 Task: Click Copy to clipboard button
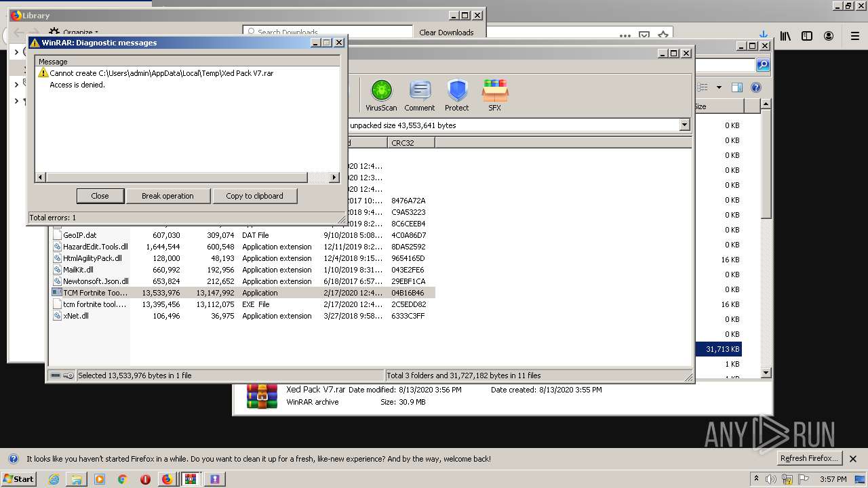[x=254, y=196]
